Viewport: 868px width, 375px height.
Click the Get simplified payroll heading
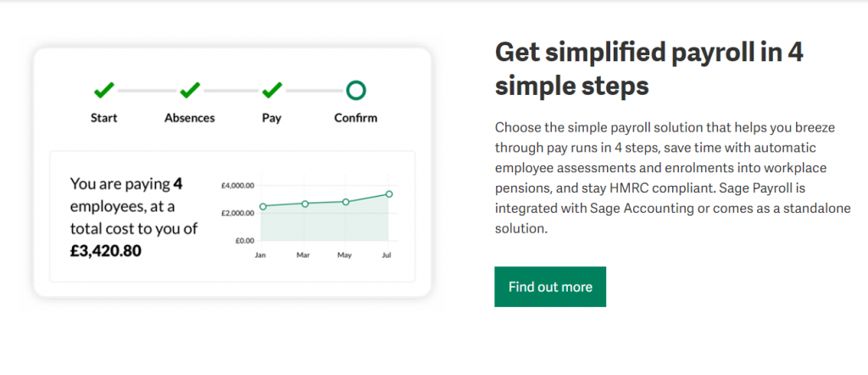pos(648,70)
